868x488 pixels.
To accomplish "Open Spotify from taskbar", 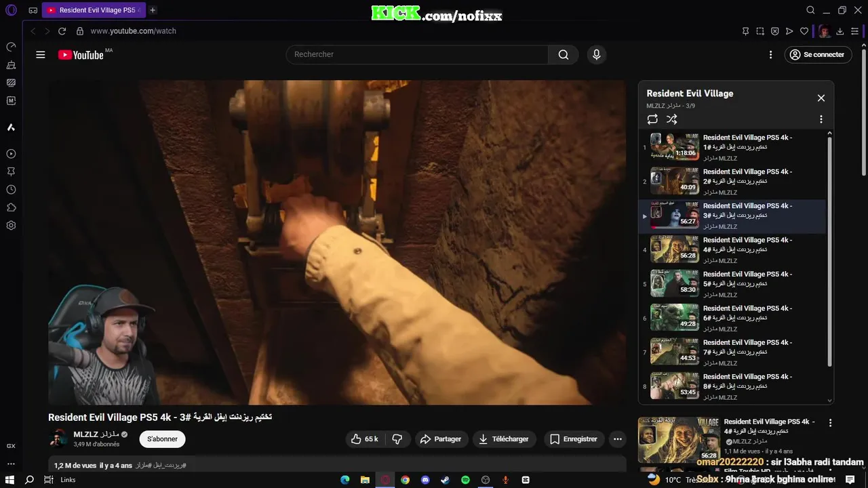I will (x=465, y=480).
